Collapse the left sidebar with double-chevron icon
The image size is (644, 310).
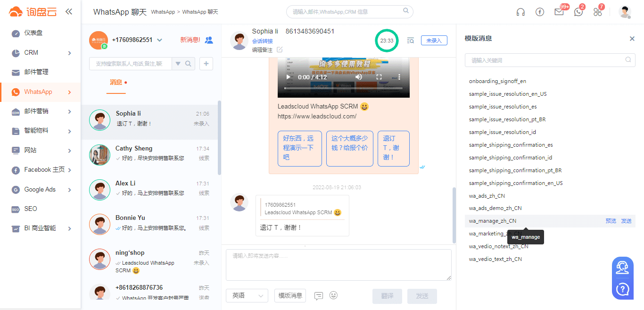(69, 12)
